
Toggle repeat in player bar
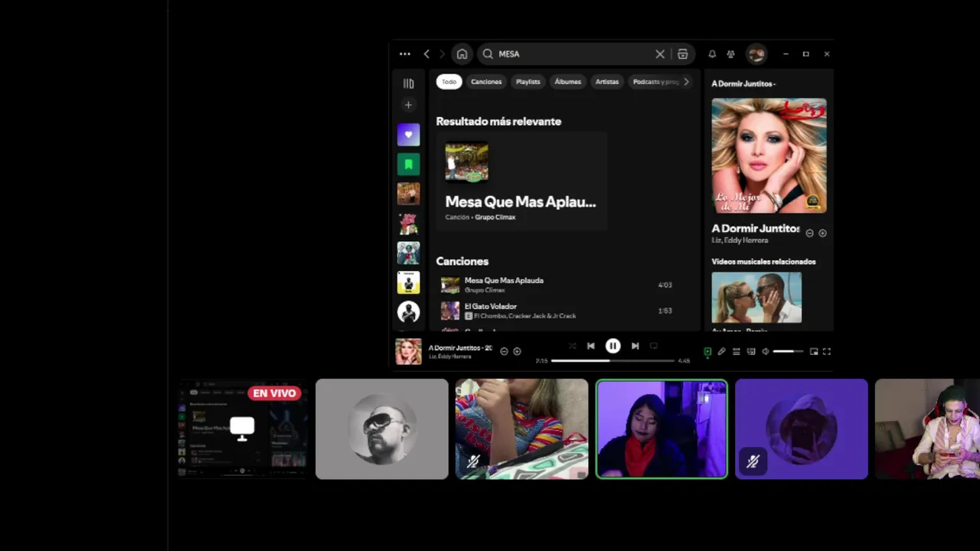coord(653,346)
